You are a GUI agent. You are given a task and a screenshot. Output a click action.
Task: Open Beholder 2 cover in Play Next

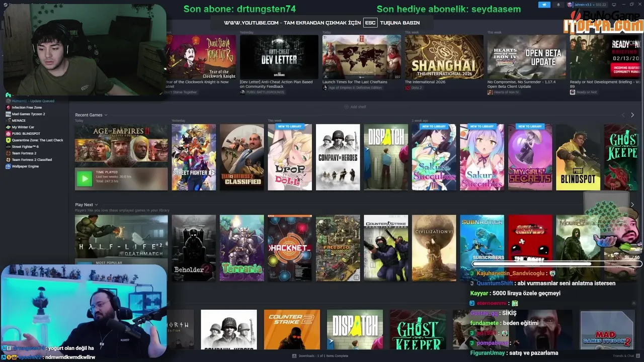point(194,248)
